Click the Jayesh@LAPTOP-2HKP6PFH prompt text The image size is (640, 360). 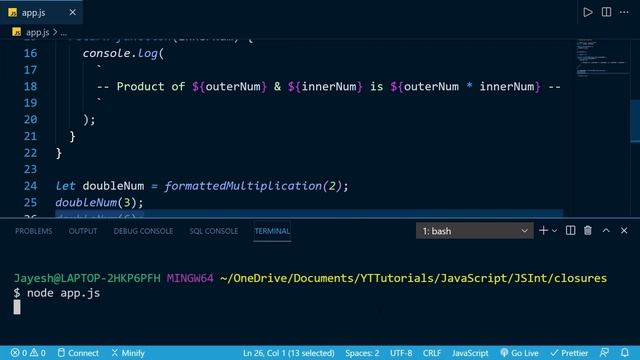click(87, 278)
